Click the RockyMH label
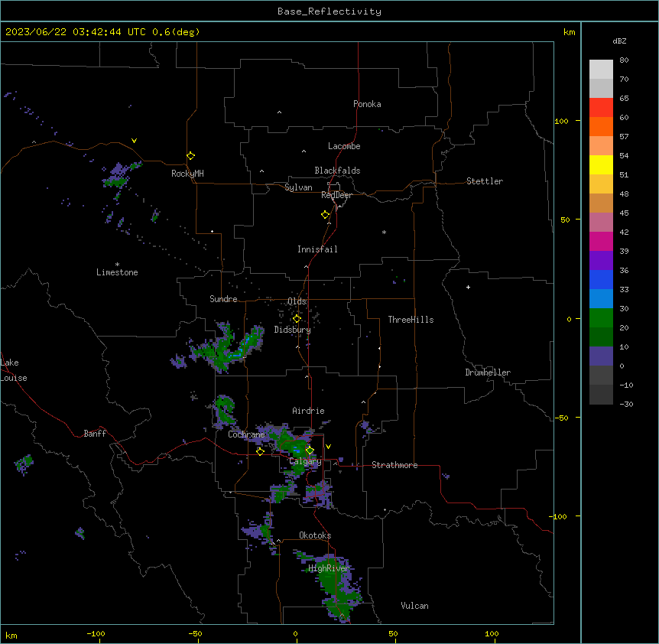Screen dimensions: 659x644 coord(187,174)
